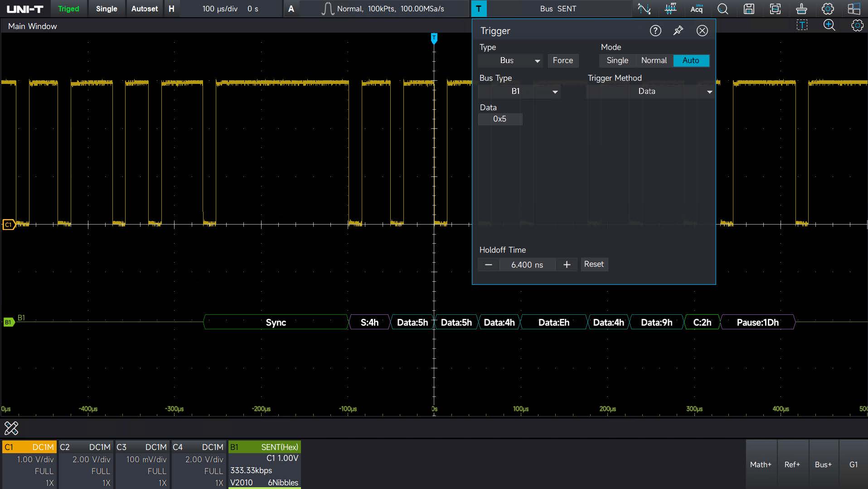Pin the Trigger panel
The height and width of the screenshot is (489, 868).
[678, 30]
